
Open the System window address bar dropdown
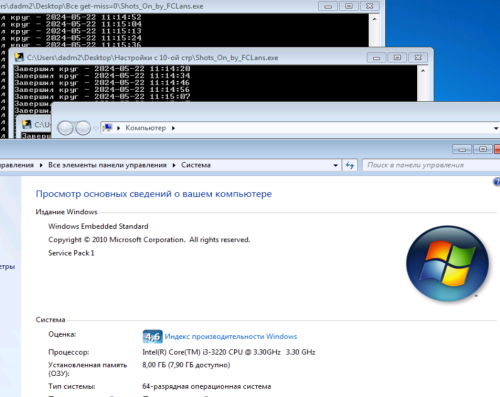[x=335, y=165]
